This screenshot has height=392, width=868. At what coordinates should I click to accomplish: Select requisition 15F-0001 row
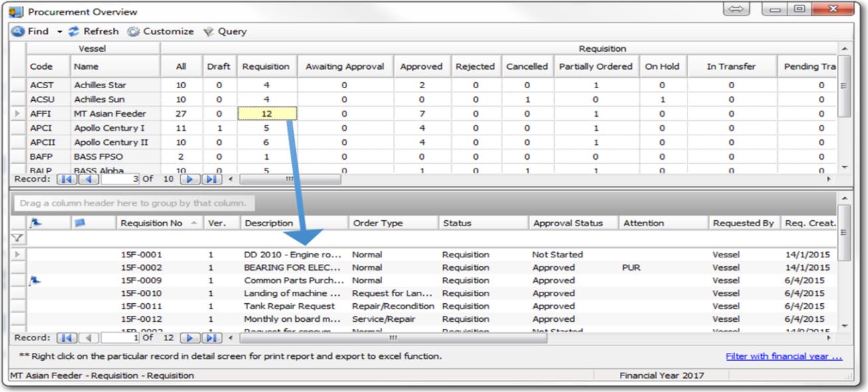(425, 255)
